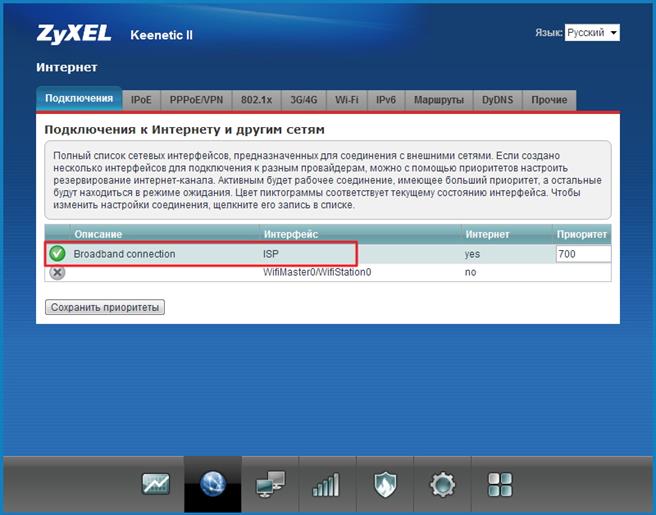Open the security shield icon

(x=385, y=484)
